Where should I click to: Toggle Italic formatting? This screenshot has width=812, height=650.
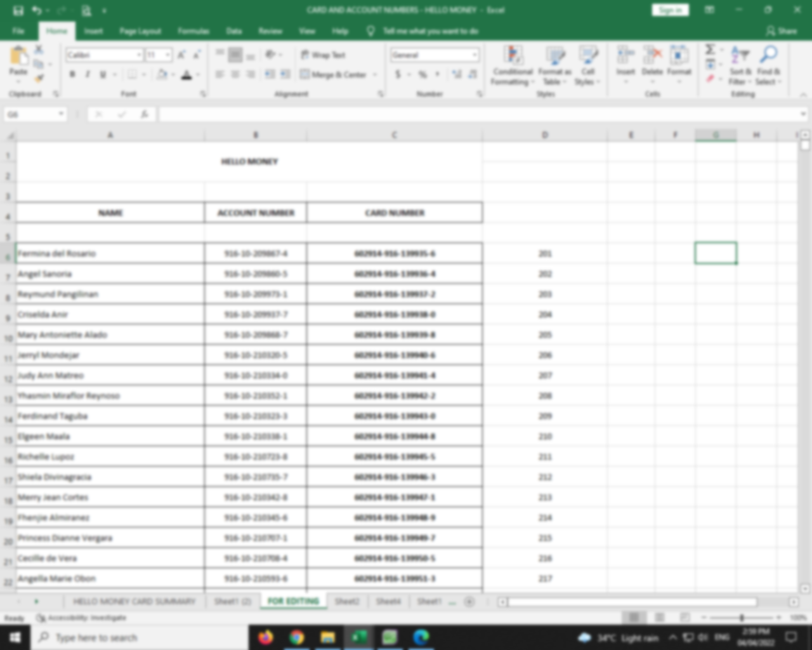pyautogui.click(x=88, y=75)
